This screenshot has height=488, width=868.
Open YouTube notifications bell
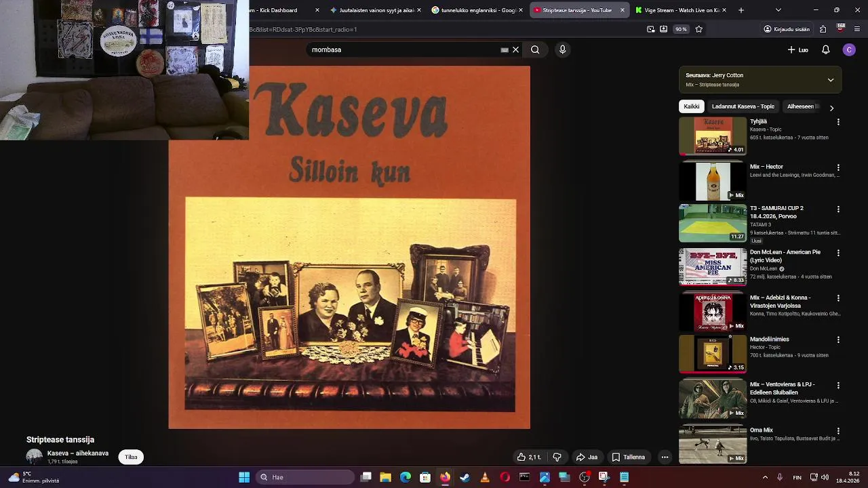point(826,49)
